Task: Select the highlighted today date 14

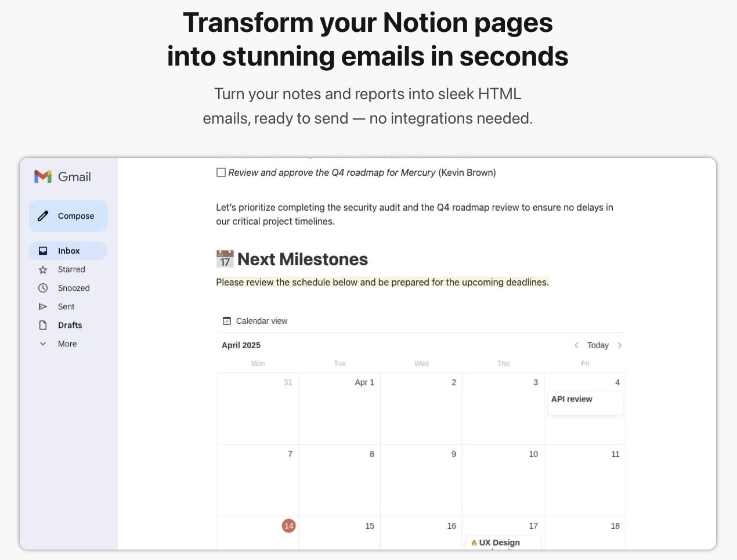Action: tap(288, 526)
